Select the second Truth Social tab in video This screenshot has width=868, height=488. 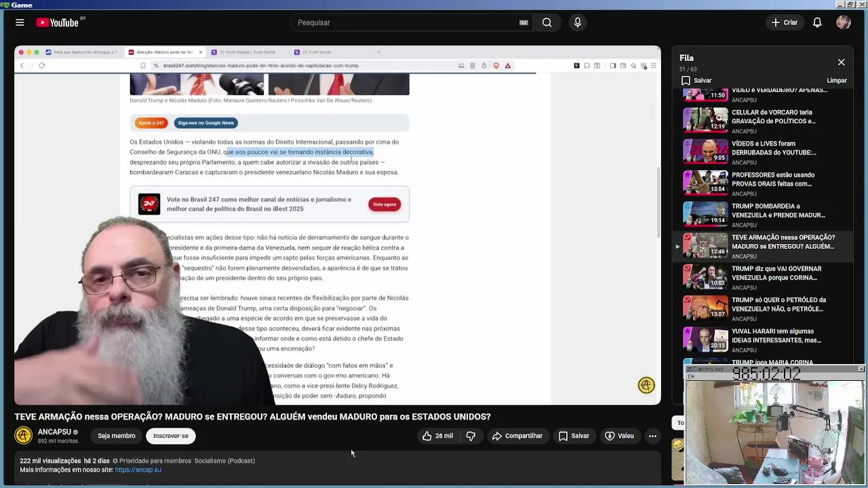coord(316,52)
